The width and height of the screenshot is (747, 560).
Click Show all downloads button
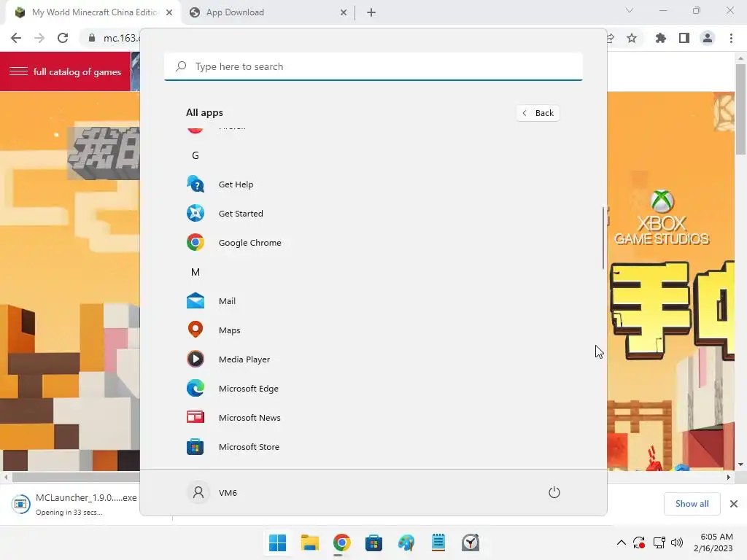692,504
